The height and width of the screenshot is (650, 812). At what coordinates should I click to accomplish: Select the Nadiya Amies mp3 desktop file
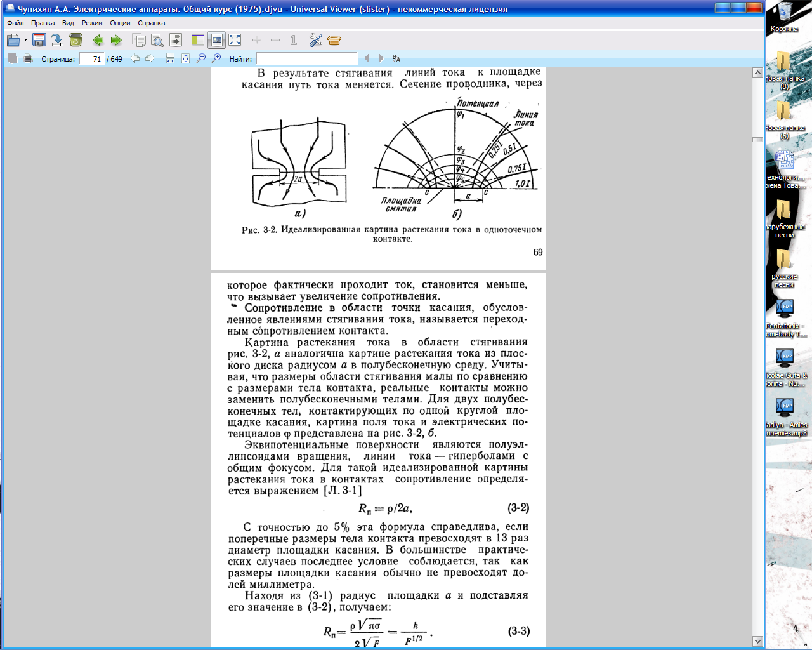[785, 416]
